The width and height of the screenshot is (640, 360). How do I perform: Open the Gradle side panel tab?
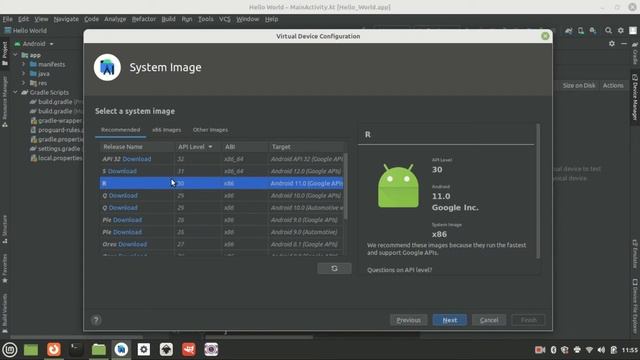pos(635,53)
